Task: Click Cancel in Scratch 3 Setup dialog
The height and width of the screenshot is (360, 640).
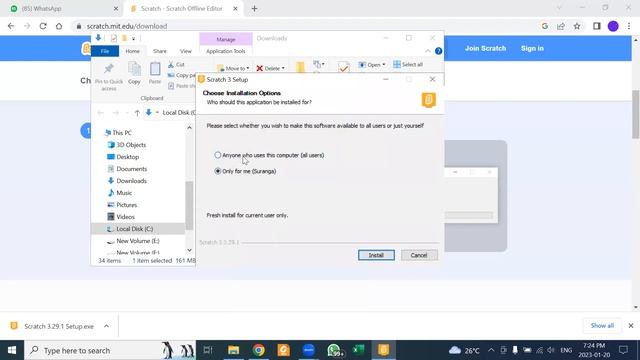Action: (419, 255)
